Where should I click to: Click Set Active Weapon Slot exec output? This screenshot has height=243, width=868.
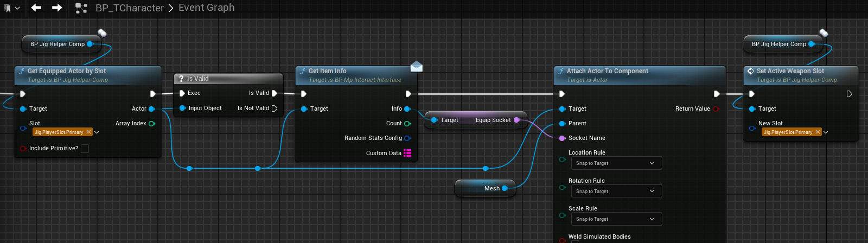(850, 94)
